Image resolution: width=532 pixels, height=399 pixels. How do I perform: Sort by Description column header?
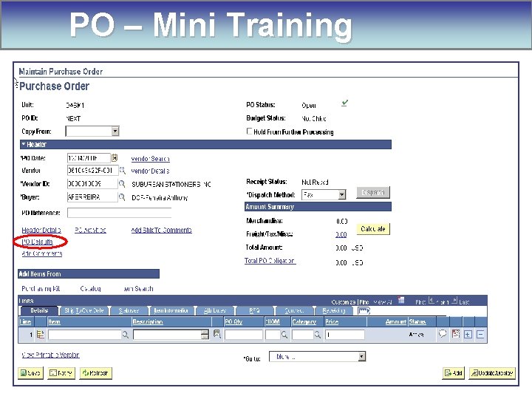coord(148,321)
